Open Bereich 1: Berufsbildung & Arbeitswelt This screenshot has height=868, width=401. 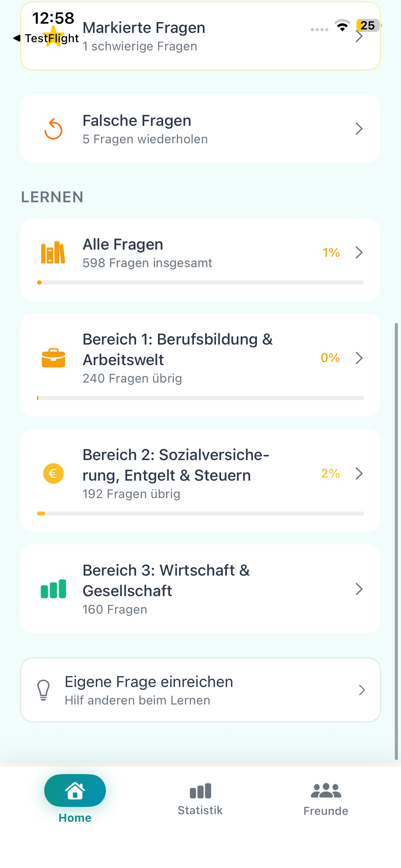click(200, 365)
